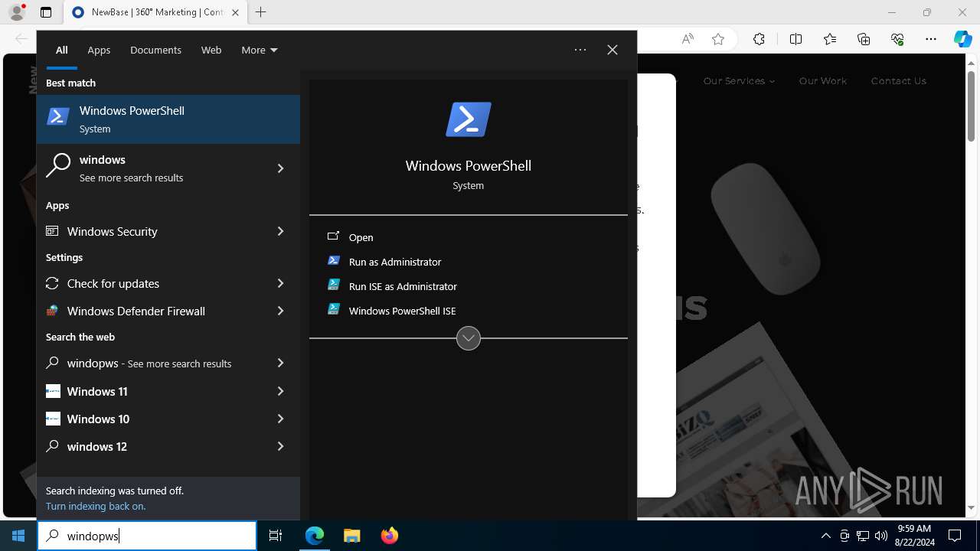Image resolution: width=980 pixels, height=551 pixels.
Task: Select the Web search filter tab
Action: pyautogui.click(x=211, y=50)
